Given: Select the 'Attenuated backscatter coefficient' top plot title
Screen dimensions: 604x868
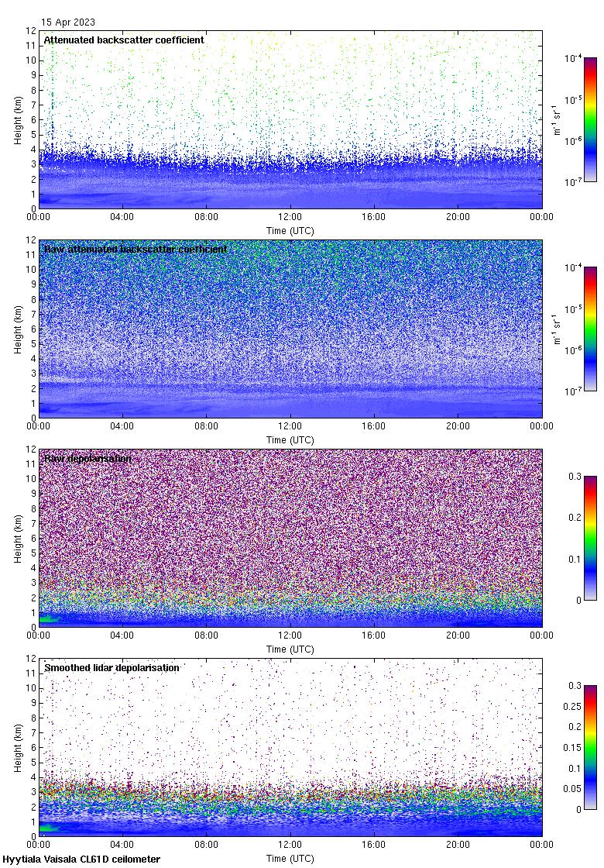Looking at the screenshot, I should pos(124,40).
